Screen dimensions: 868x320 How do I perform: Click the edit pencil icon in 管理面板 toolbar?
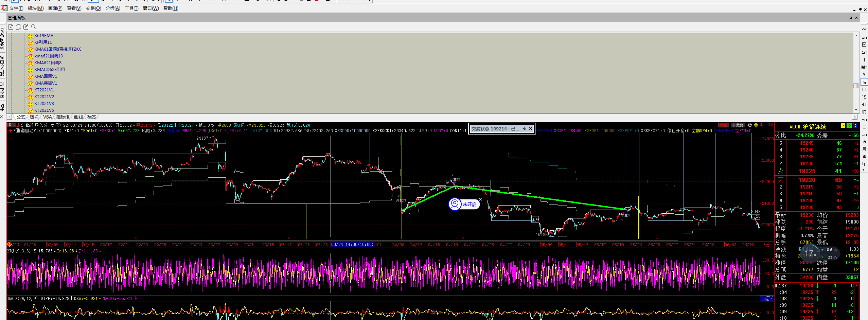pos(26,27)
